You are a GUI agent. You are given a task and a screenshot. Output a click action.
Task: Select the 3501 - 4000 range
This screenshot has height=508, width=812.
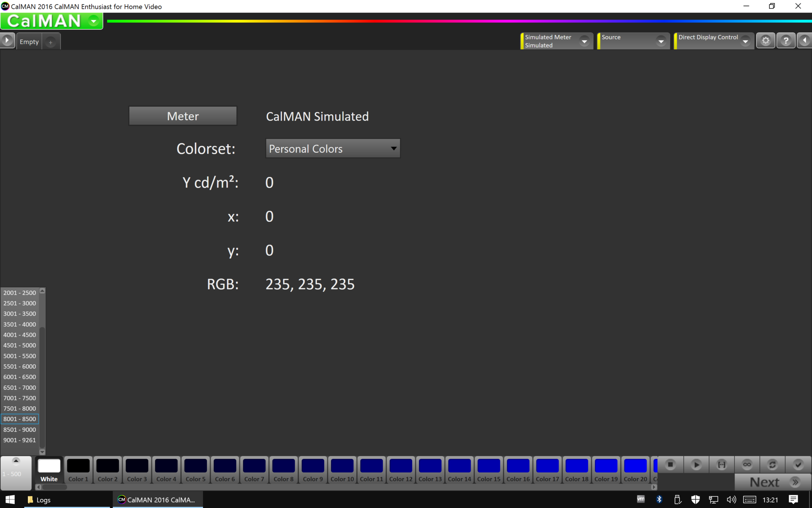tap(19, 324)
